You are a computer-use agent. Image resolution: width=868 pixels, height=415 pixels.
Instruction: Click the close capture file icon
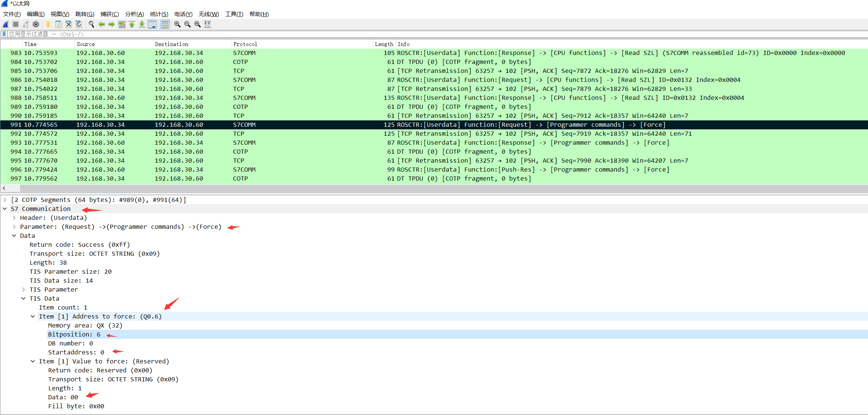pos(69,24)
